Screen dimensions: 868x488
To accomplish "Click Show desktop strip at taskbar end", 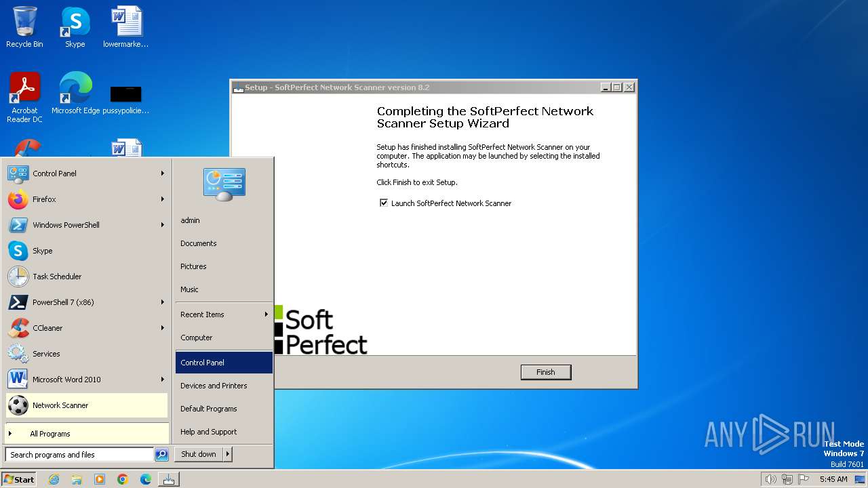I will 860,479.
